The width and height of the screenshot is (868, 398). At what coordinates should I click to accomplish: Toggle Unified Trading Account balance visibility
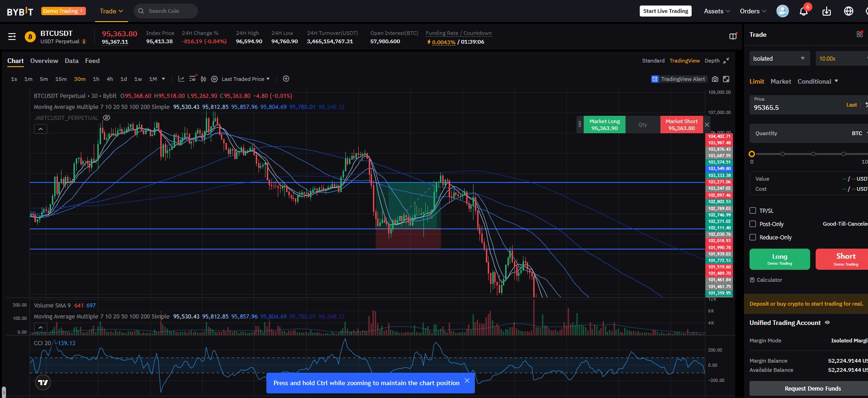[827, 323]
